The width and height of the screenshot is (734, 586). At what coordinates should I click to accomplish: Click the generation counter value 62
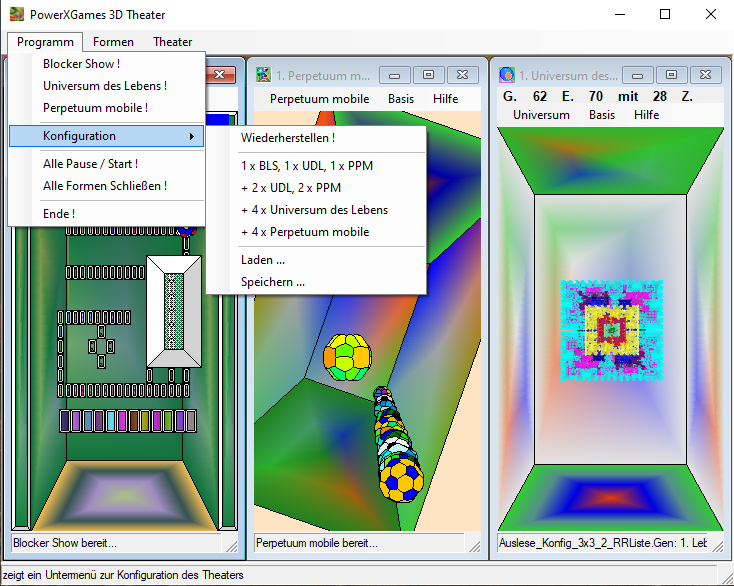pyautogui.click(x=540, y=96)
